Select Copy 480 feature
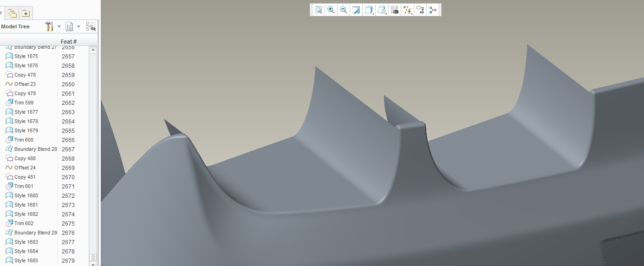The height and width of the screenshot is (266, 644). pos(25,158)
